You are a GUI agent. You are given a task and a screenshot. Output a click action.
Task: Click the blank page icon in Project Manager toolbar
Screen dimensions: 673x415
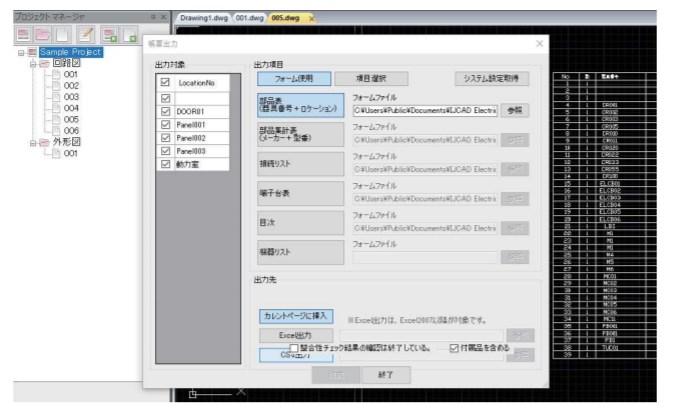click(x=63, y=34)
